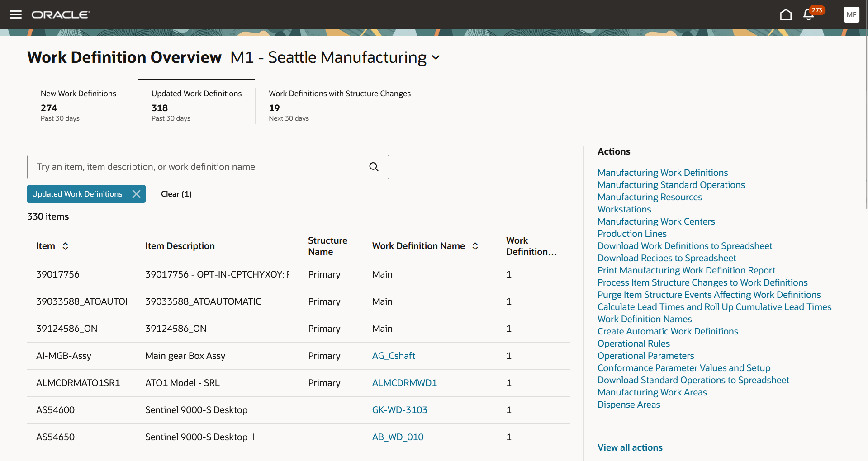
Task: Click Download Recipes to Spreadsheet
Action: [x=667, y=258]
